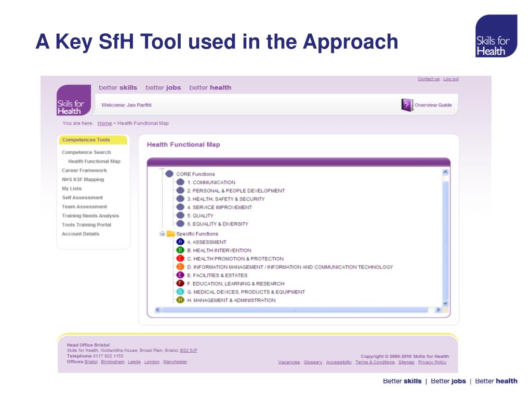532x399 pixels.
Task: Click the horizontal scrollbar thumb under the tree
Action: 295,310
